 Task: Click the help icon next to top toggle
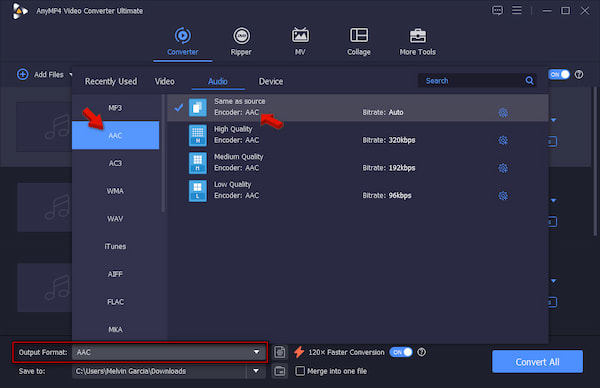click(579, 75)
